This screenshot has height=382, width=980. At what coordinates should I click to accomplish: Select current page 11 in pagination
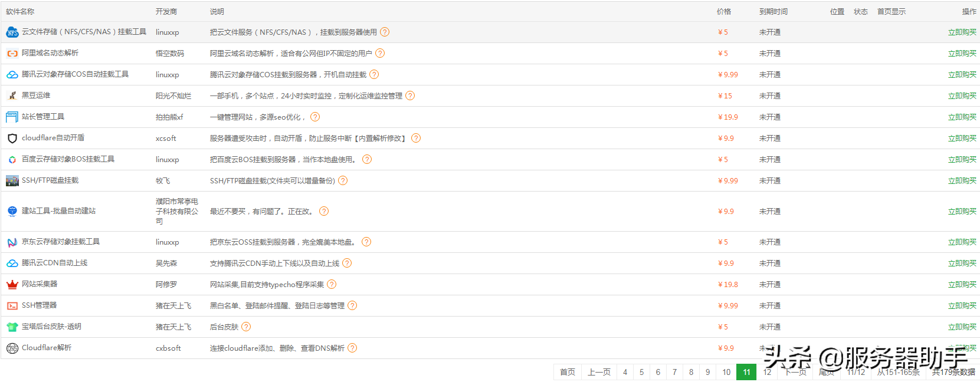click(x=746, y=372)
